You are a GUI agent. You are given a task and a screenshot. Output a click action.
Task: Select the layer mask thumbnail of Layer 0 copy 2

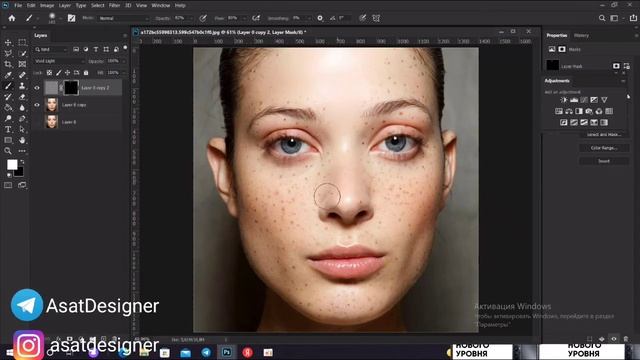click(x=71, y=88)
